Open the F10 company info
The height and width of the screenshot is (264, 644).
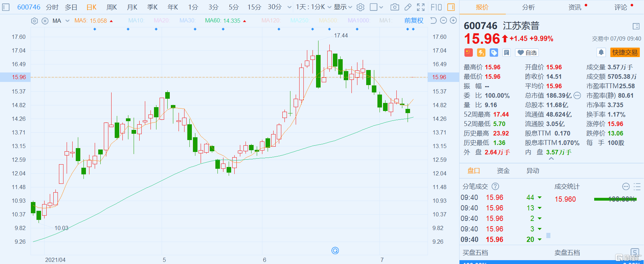coord(436,7)
